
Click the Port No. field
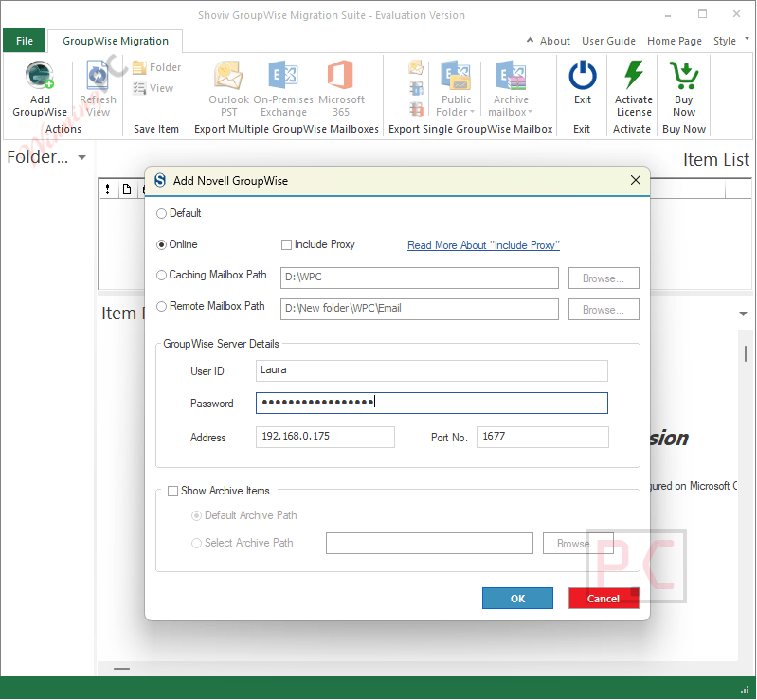point(543,438)
